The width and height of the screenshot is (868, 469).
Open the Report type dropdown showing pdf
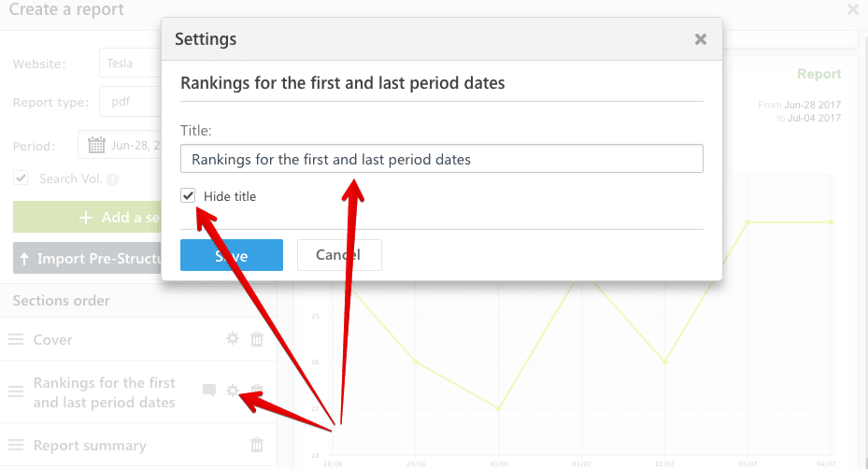[x=131, y=102]
